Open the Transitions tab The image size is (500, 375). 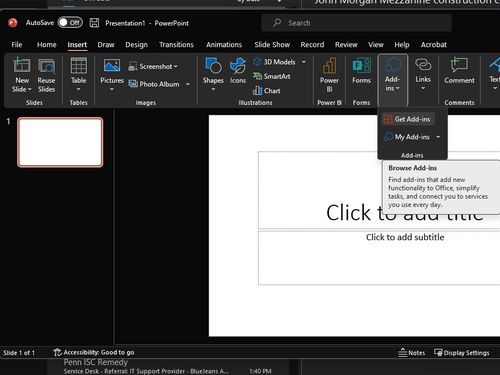pos(176,45)
